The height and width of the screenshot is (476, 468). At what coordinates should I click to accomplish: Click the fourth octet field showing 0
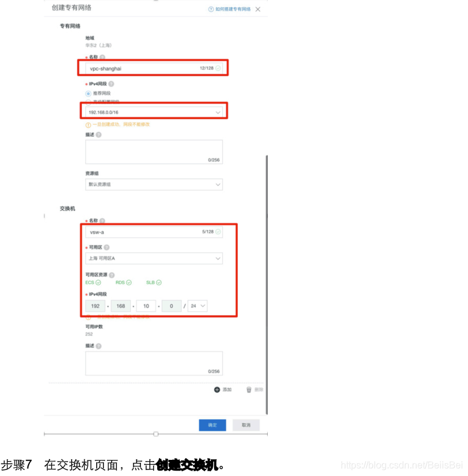pyautogui.click(x=172, y=306)
